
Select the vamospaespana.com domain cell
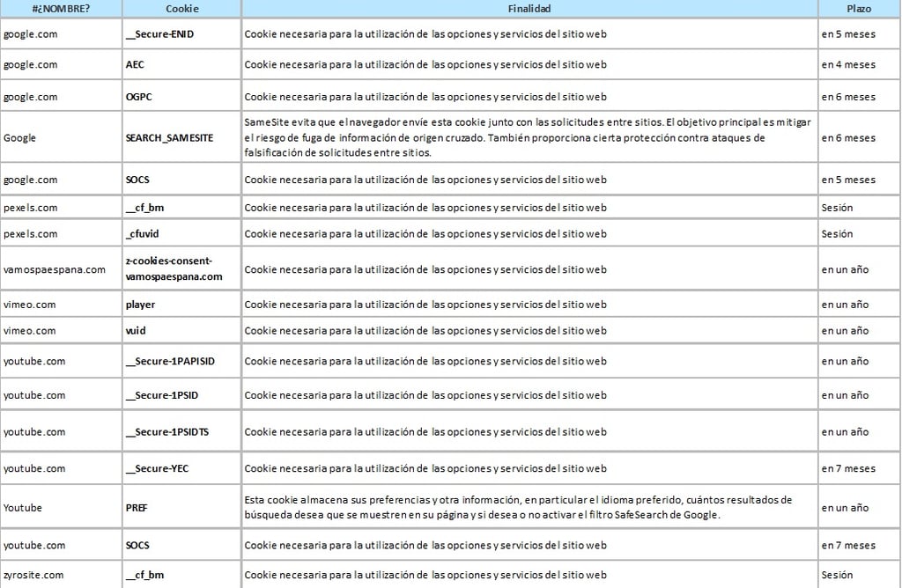pos(61,269)
